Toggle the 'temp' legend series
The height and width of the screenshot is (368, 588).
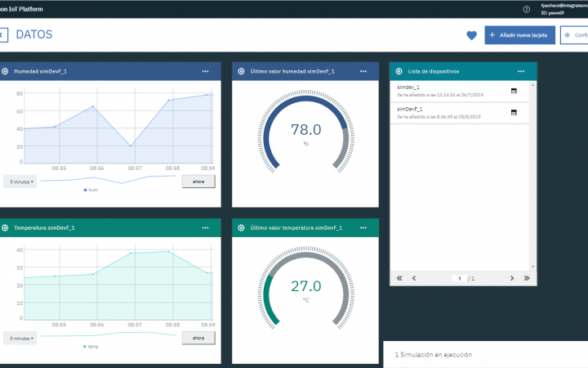(91, 347)
